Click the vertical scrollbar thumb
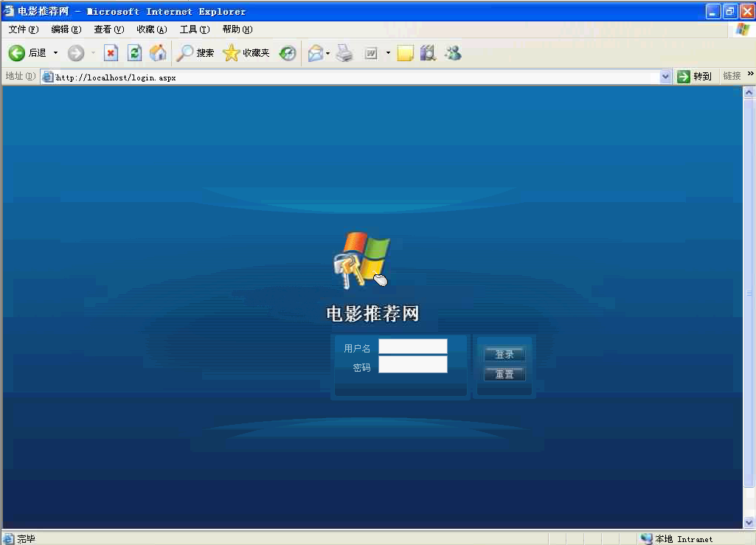This screenshot has height=545, width=756. 749,292
